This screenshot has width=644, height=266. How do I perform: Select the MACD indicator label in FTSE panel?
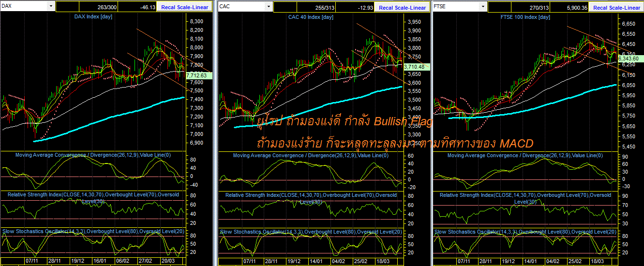(x=525, y=155)
